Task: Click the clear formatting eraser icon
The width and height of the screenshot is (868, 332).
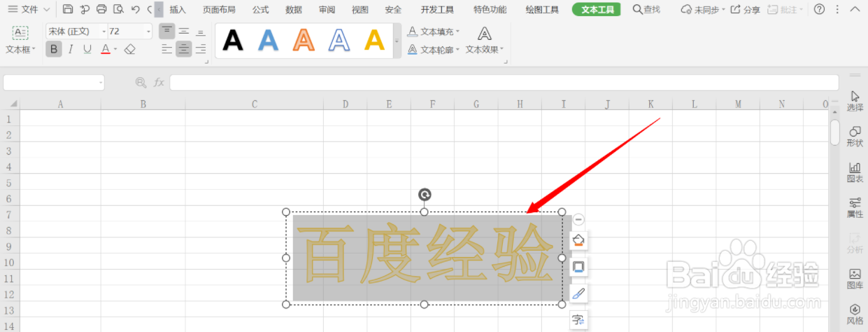Action: pyautogui.click(x=129, y=49)
